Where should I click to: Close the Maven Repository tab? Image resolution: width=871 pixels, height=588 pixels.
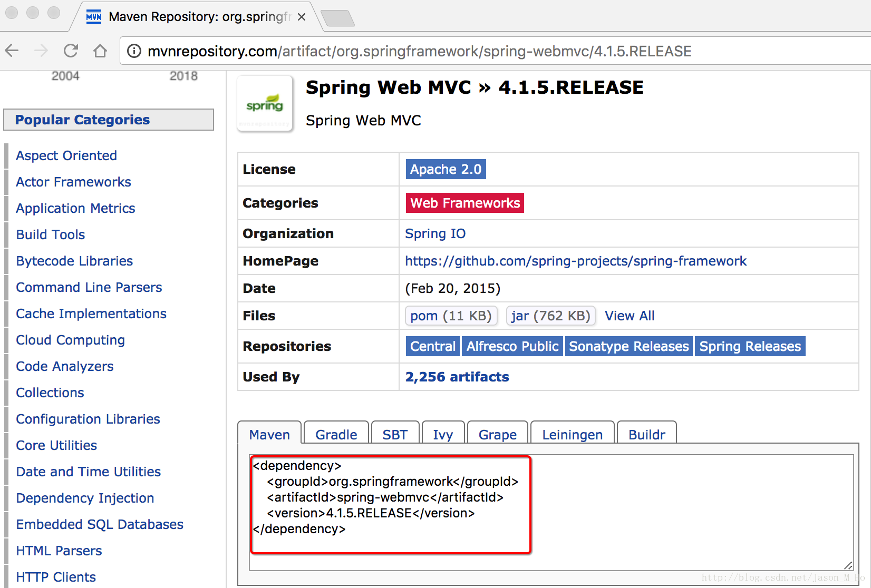(302, 17)
